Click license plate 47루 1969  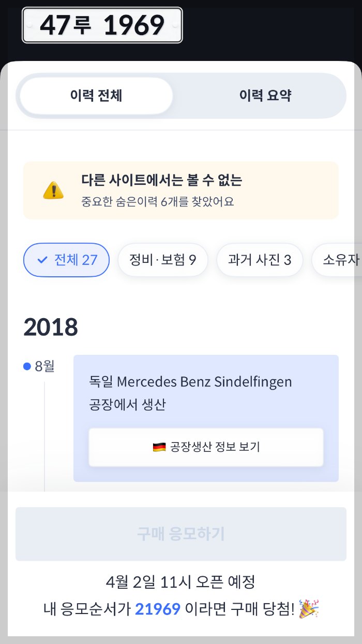click(x=102, y=25)
